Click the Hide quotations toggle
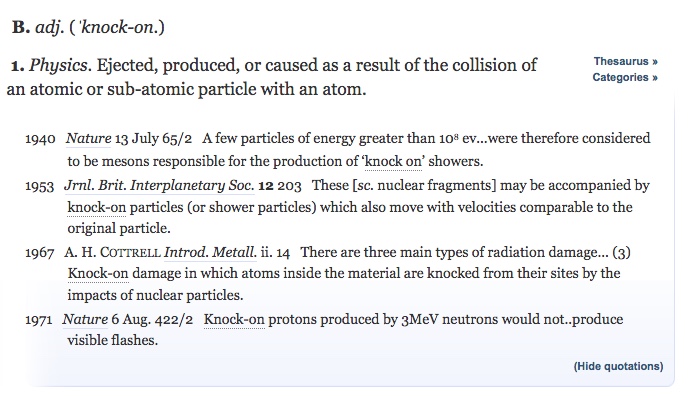696x408 pixels. (618, 366)
